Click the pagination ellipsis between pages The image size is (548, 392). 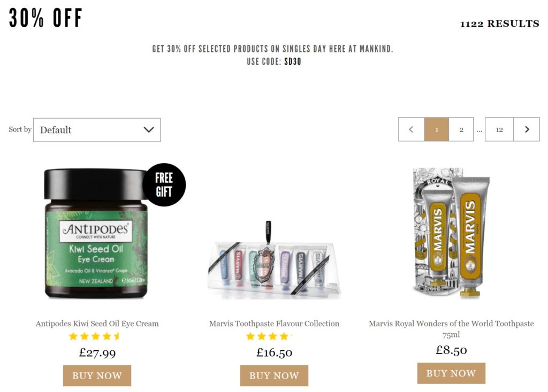click(x=479, y=130)
